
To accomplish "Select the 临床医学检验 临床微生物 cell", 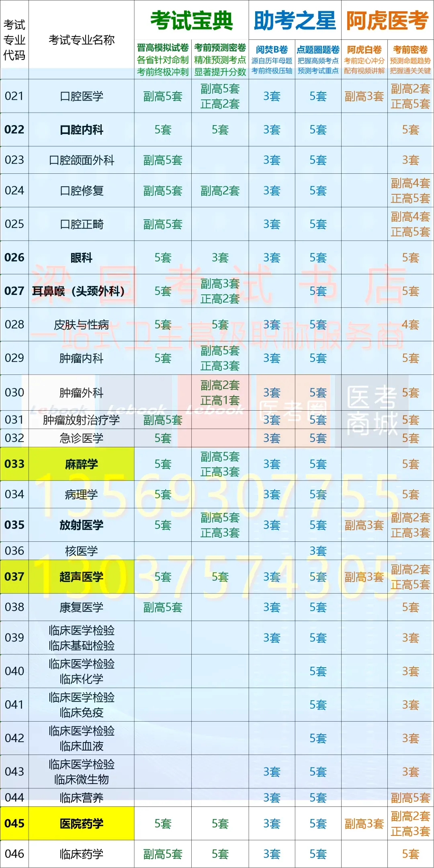I will click(x=82, y=771).
